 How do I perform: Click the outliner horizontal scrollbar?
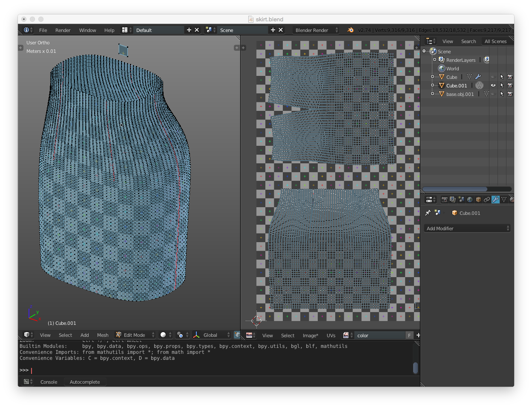455,189
